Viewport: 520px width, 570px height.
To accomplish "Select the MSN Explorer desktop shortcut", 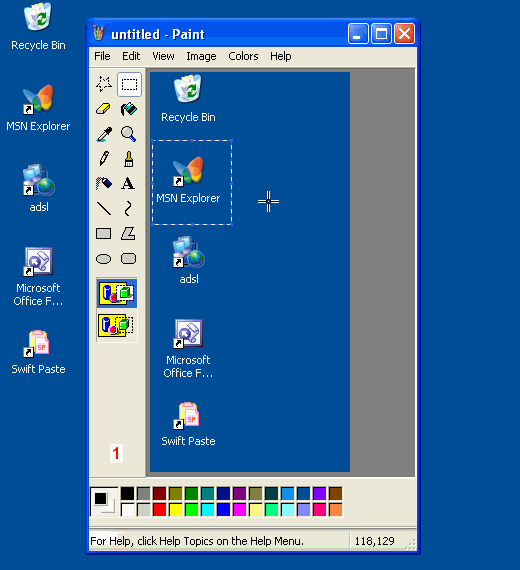I will click(38, 108).
